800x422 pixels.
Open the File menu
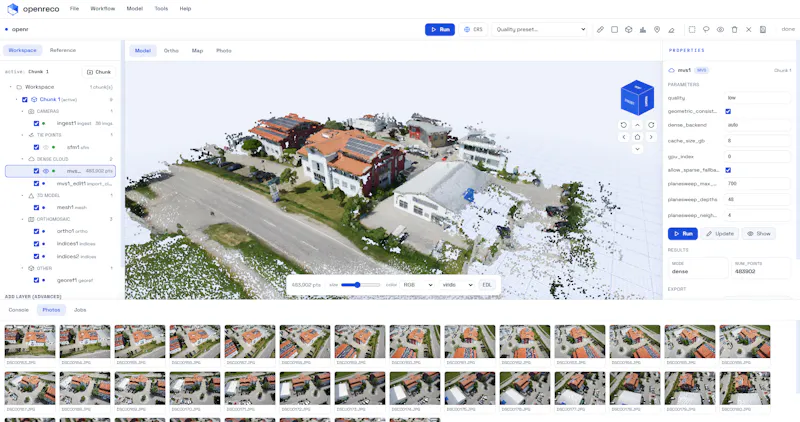[x=74, y=9]
